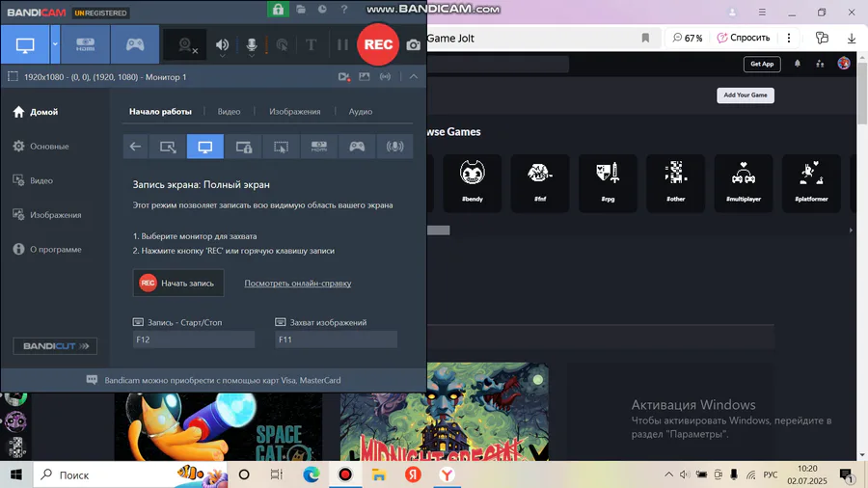868x488 pixels.
Task: Open the BANDICUT button
Action: point(55,346)
